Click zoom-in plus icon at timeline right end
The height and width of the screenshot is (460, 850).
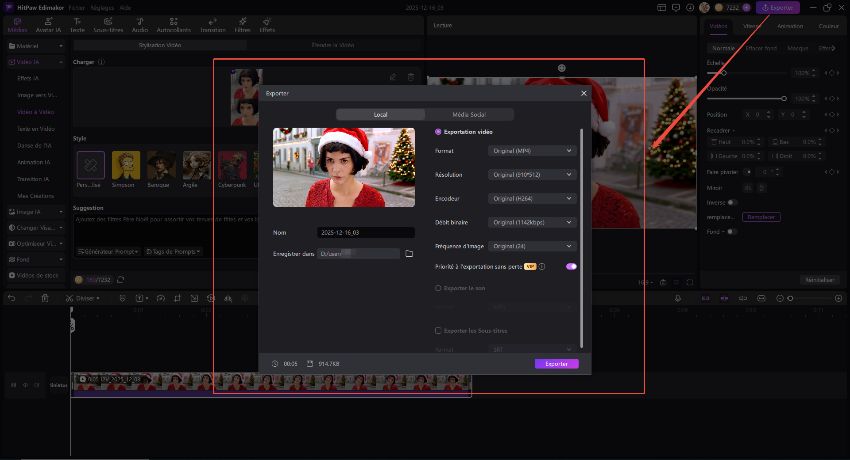pyautogui.click(x=839, y=298)
